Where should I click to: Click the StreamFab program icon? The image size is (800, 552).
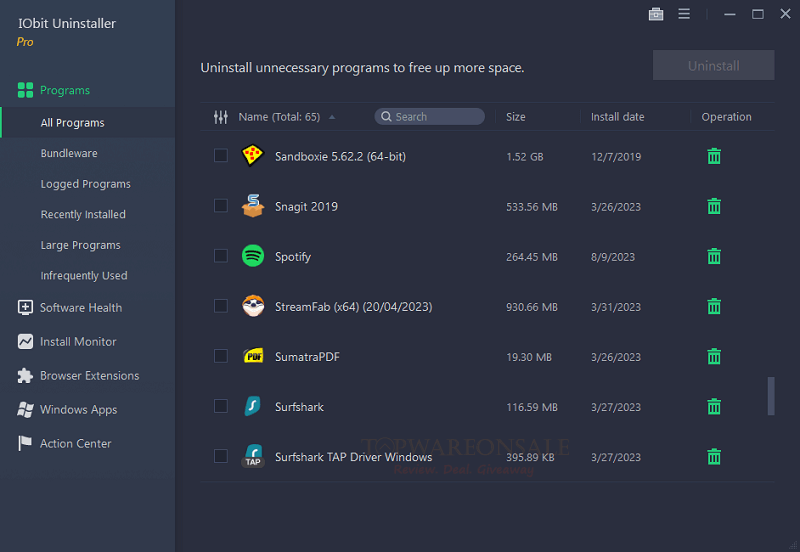253,306
